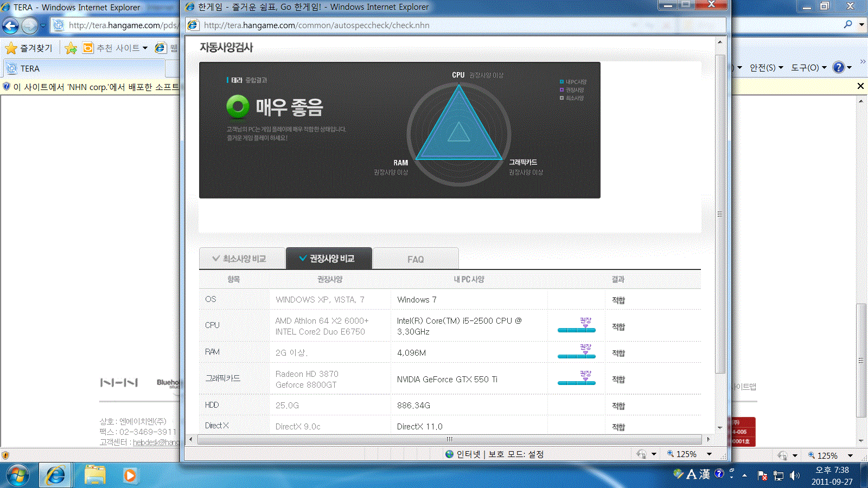
Task: Go back with the browser back arrow
Action: coord(10,25)
